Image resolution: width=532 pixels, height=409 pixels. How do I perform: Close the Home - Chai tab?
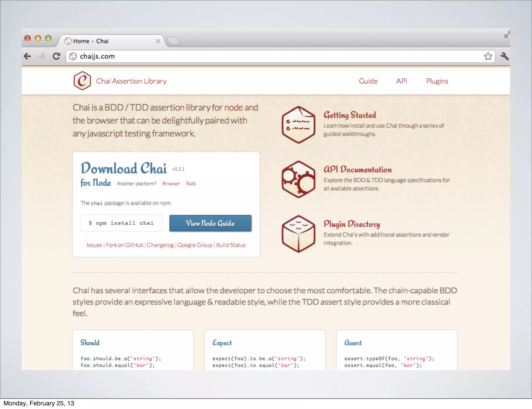(158, 41)
